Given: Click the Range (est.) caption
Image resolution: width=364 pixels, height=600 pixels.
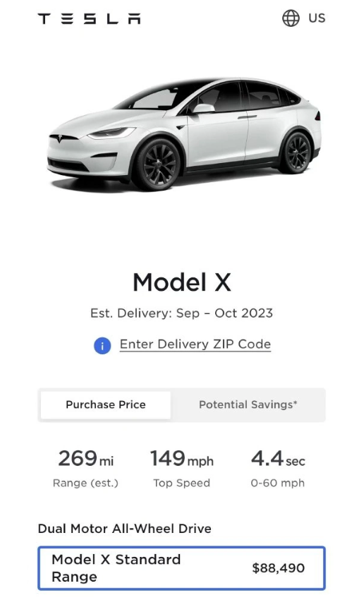Looking at the screenshot, I should tap(85, 484).
